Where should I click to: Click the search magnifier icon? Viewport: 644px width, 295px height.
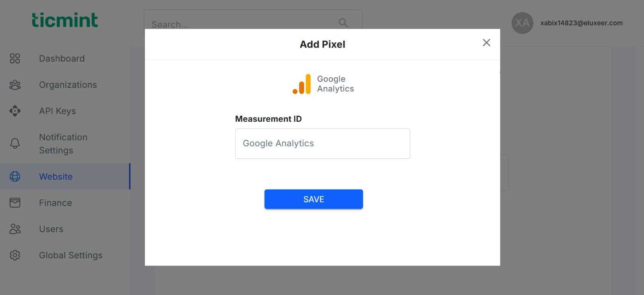point(343,23)
